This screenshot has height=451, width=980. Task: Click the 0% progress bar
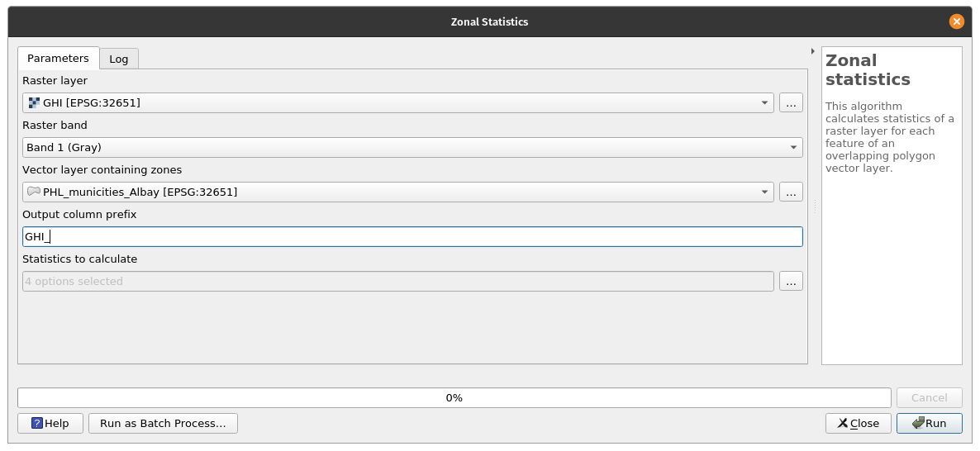(454, 397)
